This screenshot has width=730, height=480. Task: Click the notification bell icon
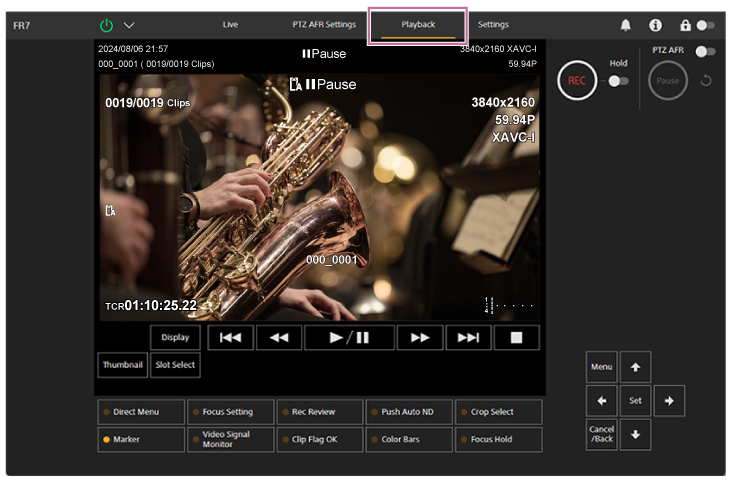626,25
